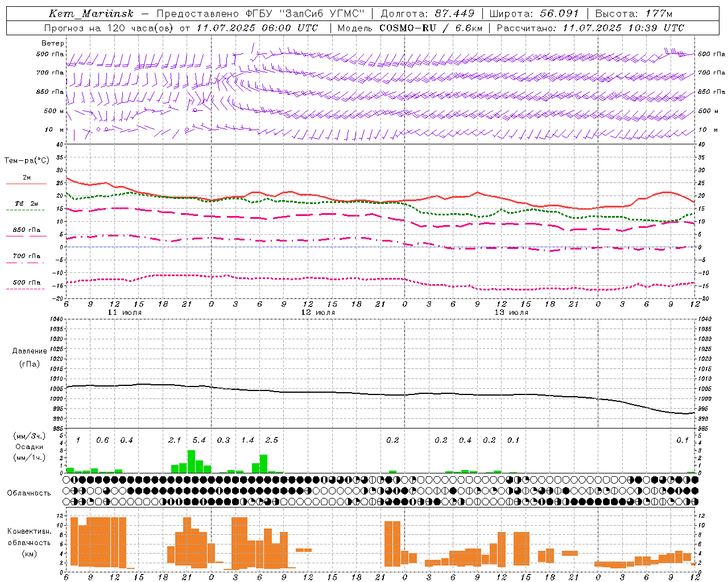Click the 5.4 three-hour precipitation value
The image size is (728, 582).
[x=199, y=440]
